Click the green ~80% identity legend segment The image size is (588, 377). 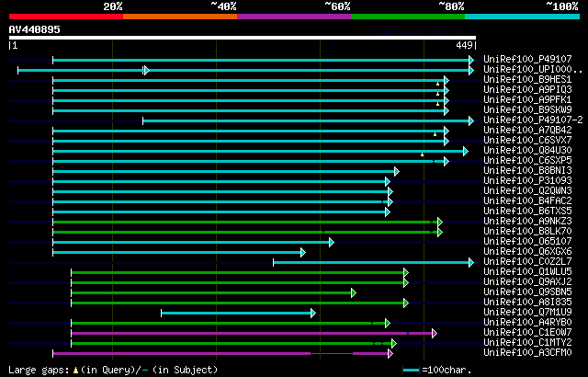coord(408,17)
